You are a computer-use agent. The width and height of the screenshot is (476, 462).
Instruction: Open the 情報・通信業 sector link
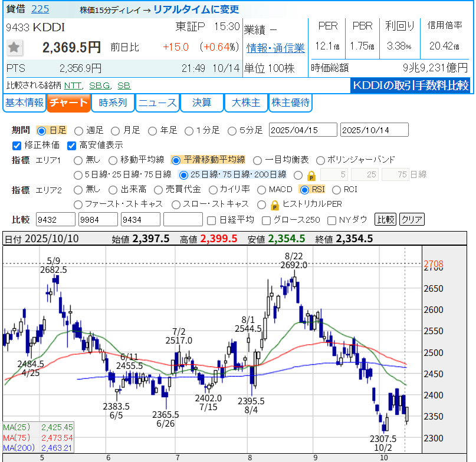[x=275, y=48]
